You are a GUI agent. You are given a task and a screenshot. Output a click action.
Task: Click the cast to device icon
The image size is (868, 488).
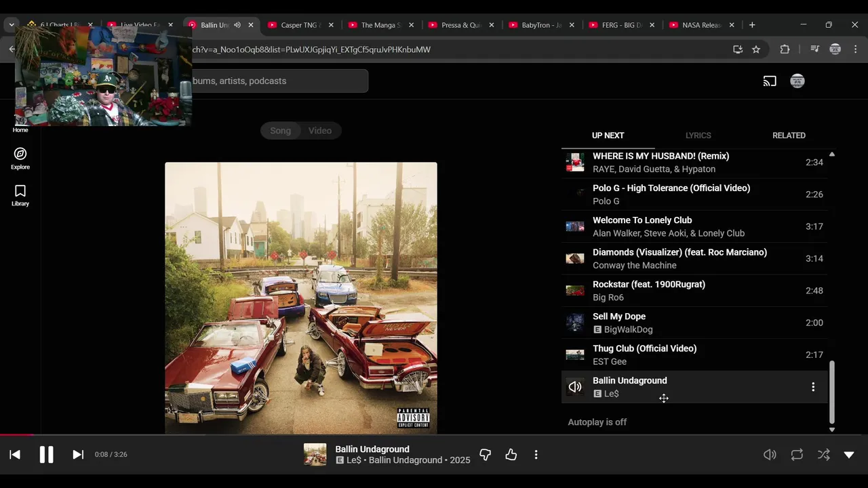pos(770,81)
